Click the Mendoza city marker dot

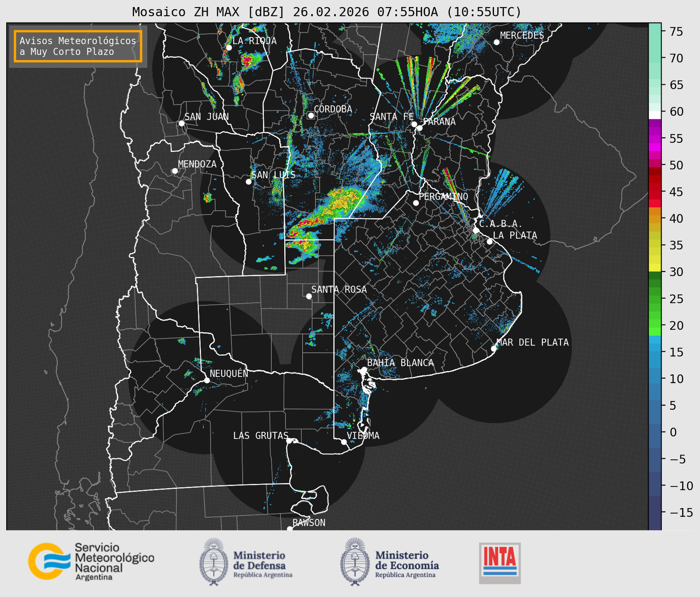[175, 171]
